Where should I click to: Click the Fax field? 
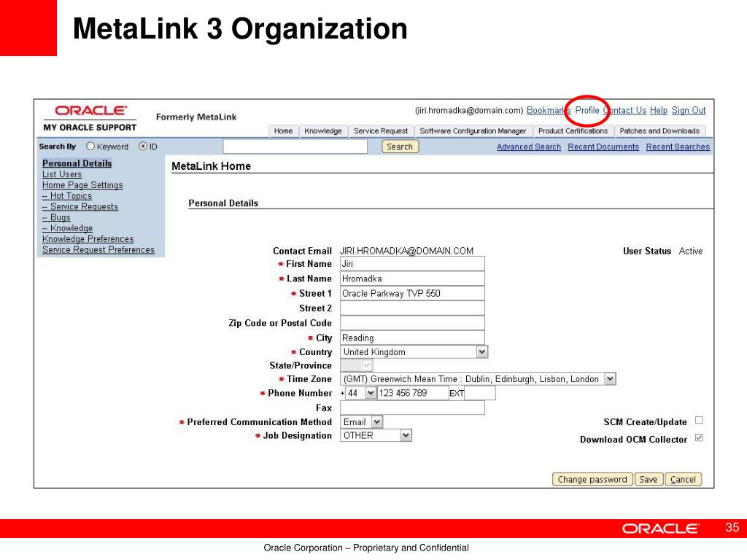pos(412,408)
